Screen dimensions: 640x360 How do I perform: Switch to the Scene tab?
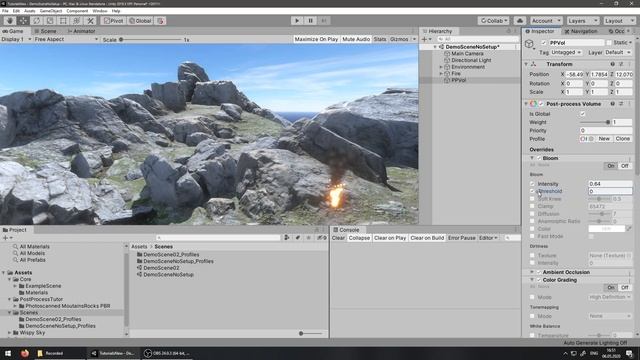[x=45, y=31]
